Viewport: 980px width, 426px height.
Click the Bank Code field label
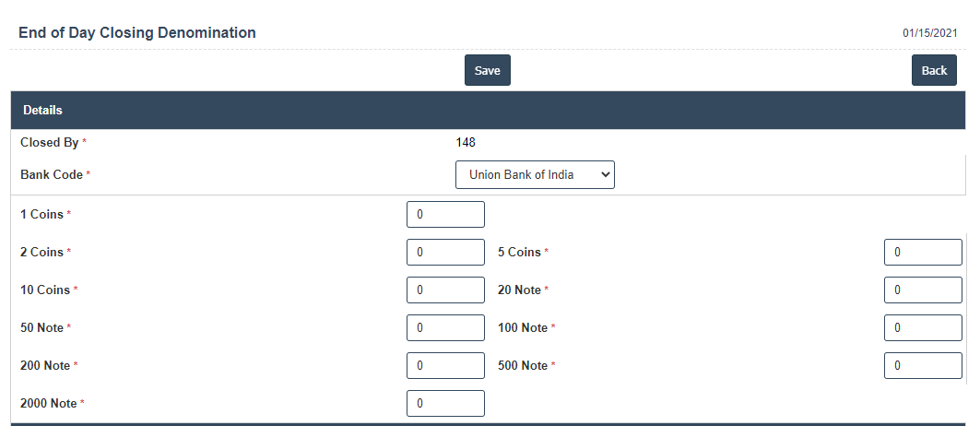52,174
